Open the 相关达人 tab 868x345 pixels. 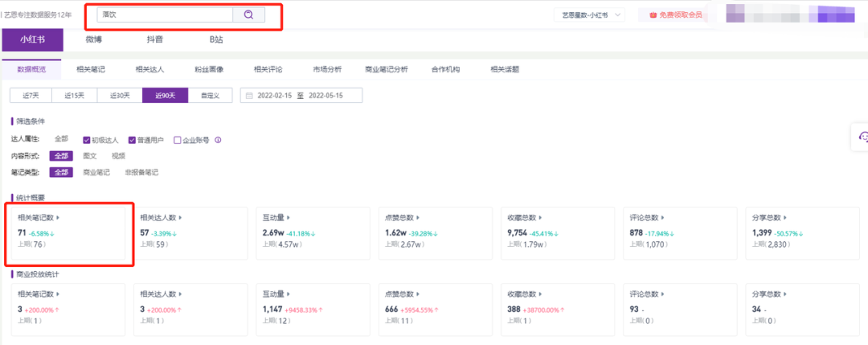pyautogui.click(x=150, y=70)
